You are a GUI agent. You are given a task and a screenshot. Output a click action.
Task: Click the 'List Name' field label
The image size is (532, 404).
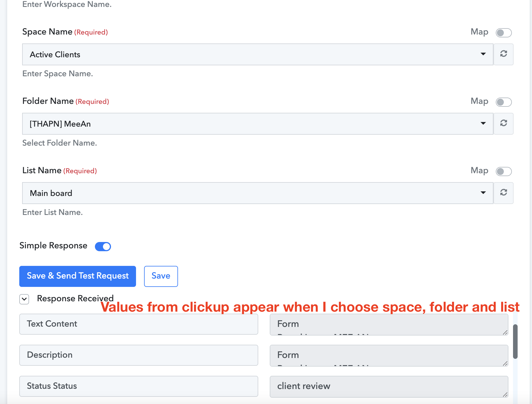[x=42, y=170]
